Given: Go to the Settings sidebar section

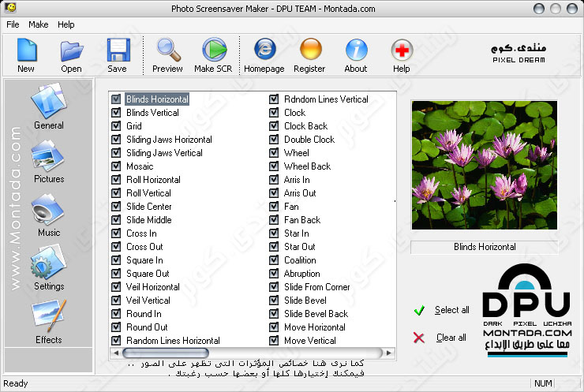Looking at the screenshot, I should click(x=49, y=267).
